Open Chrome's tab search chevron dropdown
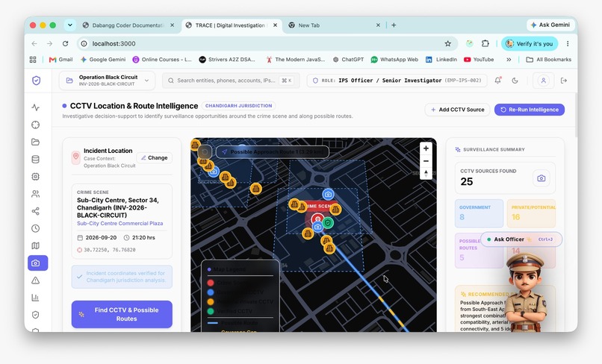Image resolution: width=602 pixels, height=364 pixels. (70, 25)
